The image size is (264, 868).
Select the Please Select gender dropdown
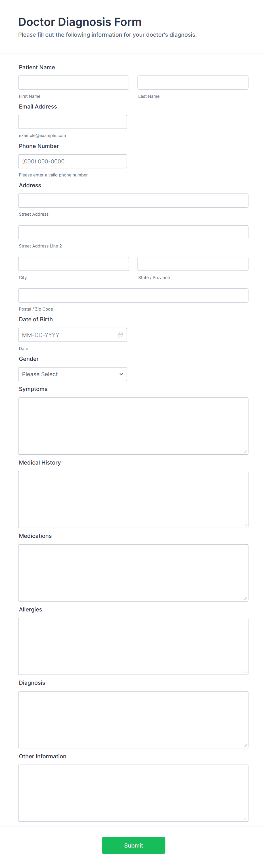(72, 374)
